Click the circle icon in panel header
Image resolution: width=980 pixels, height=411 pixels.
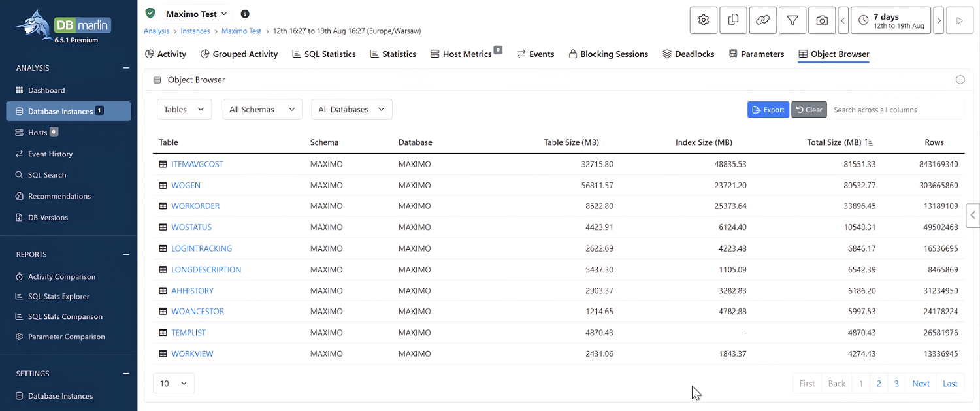point(960,80)
